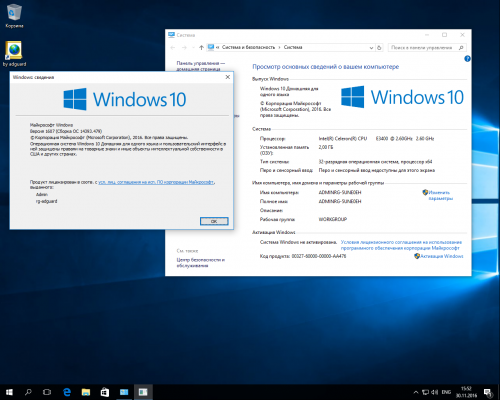Open the taskbar clock and date
This screenshot has width=500, height=400.
coord(466,392)
